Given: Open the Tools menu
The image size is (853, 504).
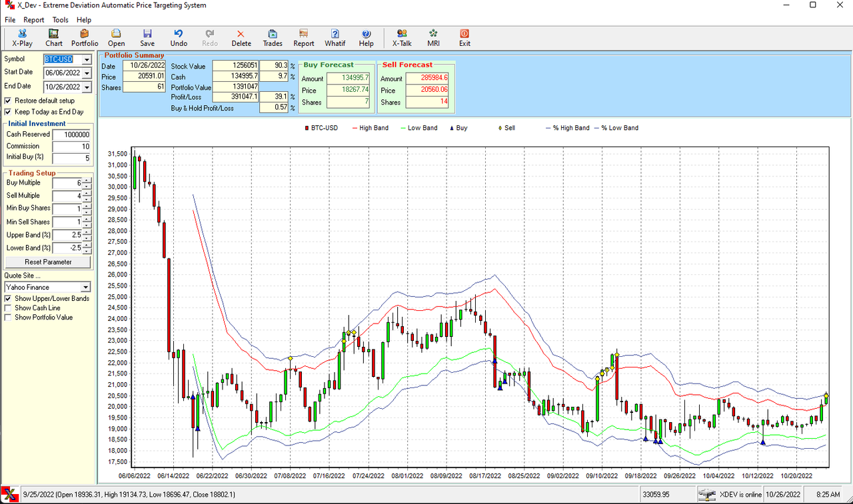Looking at the screenshot, I should 61,20.
